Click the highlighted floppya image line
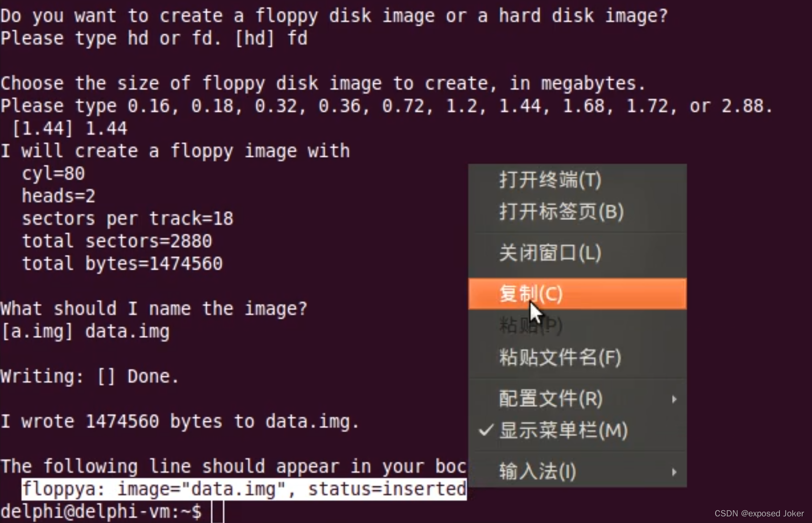Image resolution: width=812 pixels, height=523 pixels. click(244, 489)
